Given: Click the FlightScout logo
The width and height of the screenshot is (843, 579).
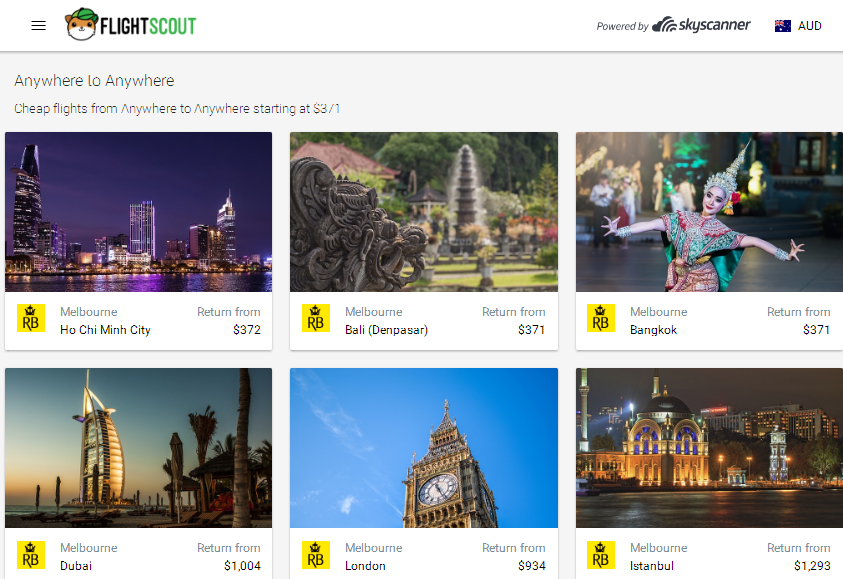Looking at the screenshot, I should [x=131, y=25].
